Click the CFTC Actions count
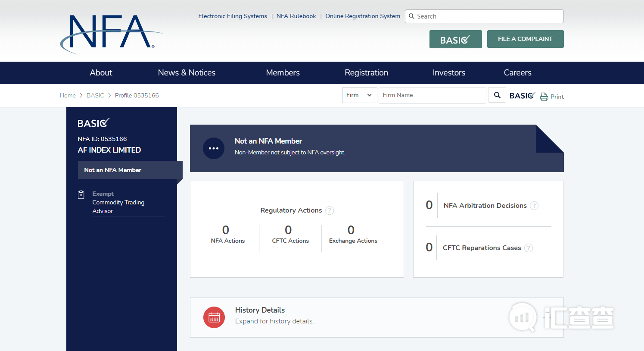The image size is (644, 351). (x=289, y=230)
